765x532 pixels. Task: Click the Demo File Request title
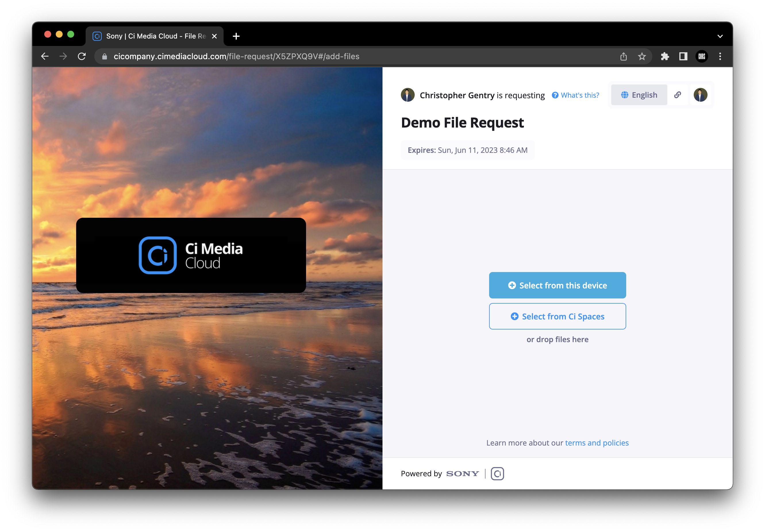tap(462, 123)
